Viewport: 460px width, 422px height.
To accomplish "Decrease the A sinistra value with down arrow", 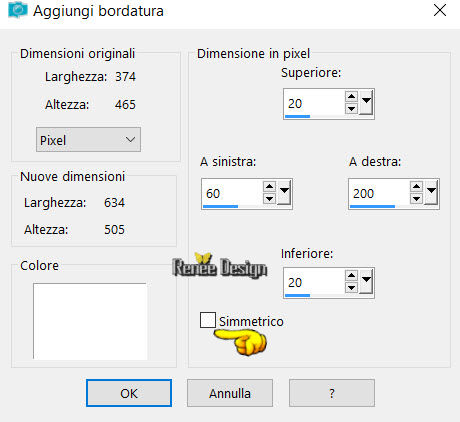I will (x=269, y=199).
